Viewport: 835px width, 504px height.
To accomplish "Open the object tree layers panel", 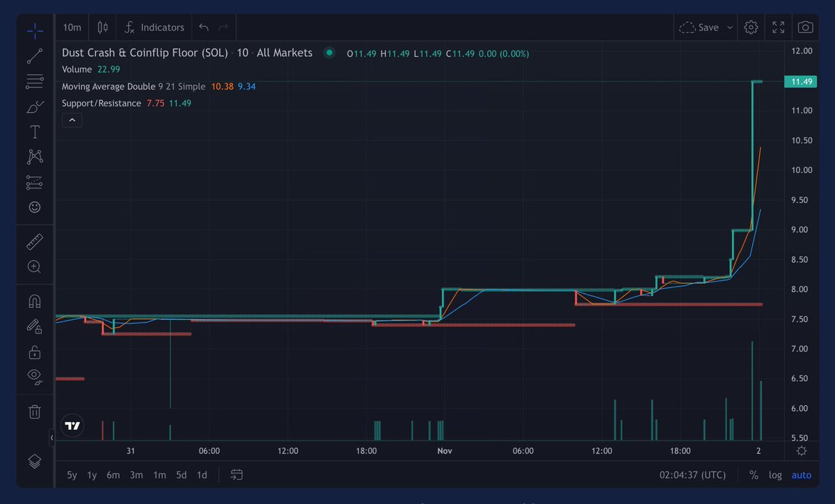I will (35, 461).
